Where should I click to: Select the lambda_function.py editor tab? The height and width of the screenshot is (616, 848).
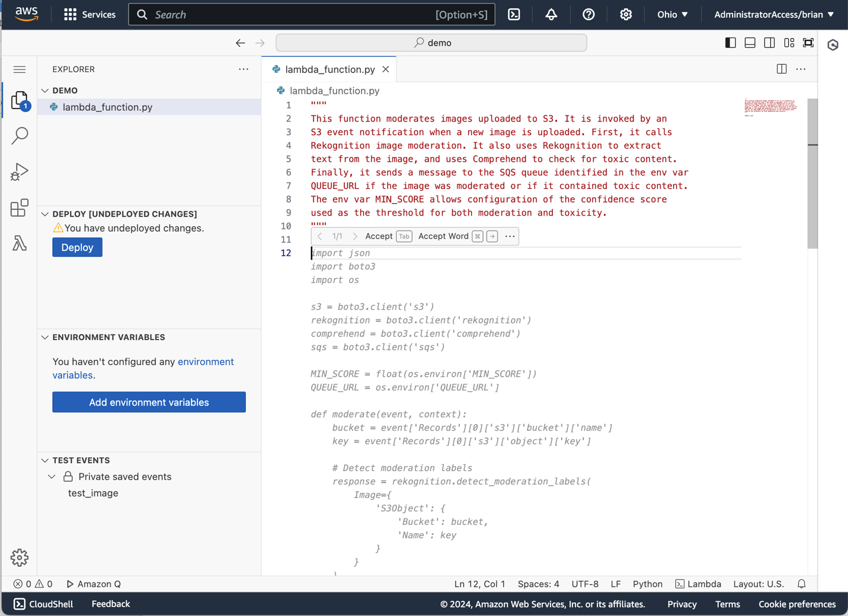tap(329, 69)
